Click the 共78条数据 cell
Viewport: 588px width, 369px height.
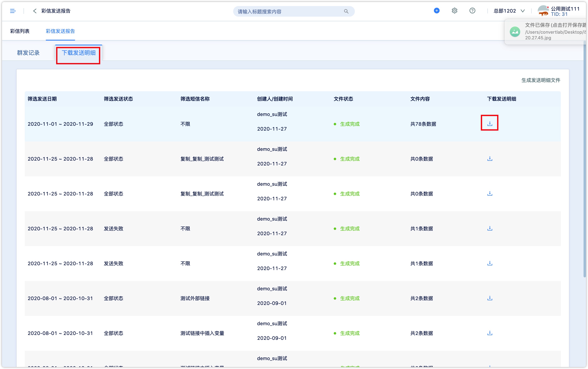click(423, 124)
